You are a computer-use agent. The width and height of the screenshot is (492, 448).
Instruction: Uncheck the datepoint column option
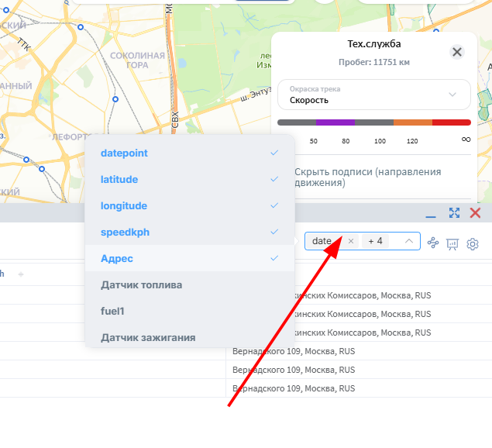[x=190, y=153]
